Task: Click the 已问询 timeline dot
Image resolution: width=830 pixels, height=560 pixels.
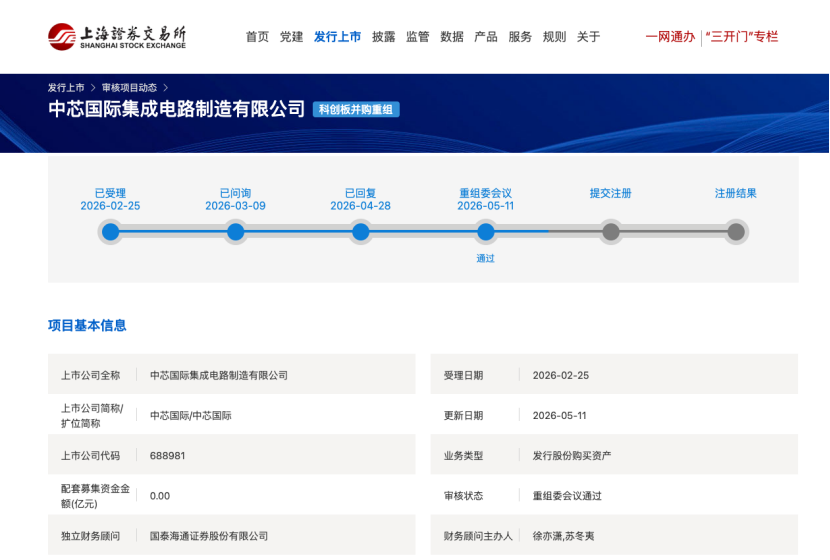Action: tap(236, 232)
